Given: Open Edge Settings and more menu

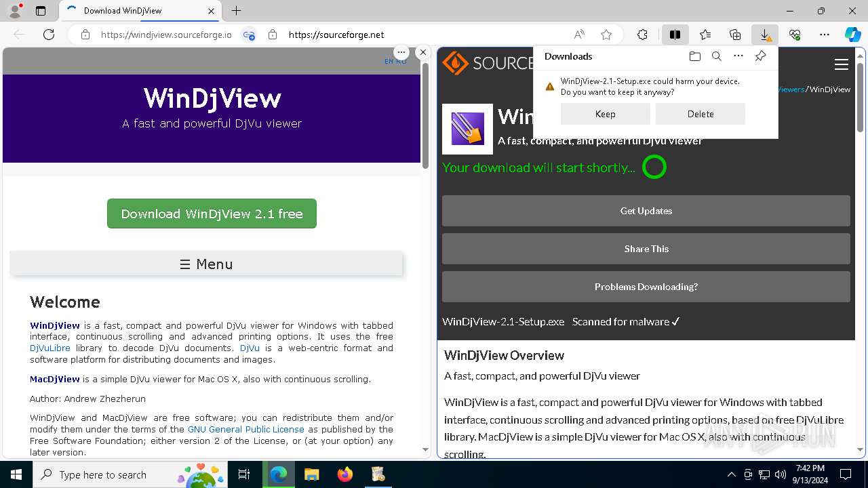Looking at the screenshot, I should [x=825, y=35].
